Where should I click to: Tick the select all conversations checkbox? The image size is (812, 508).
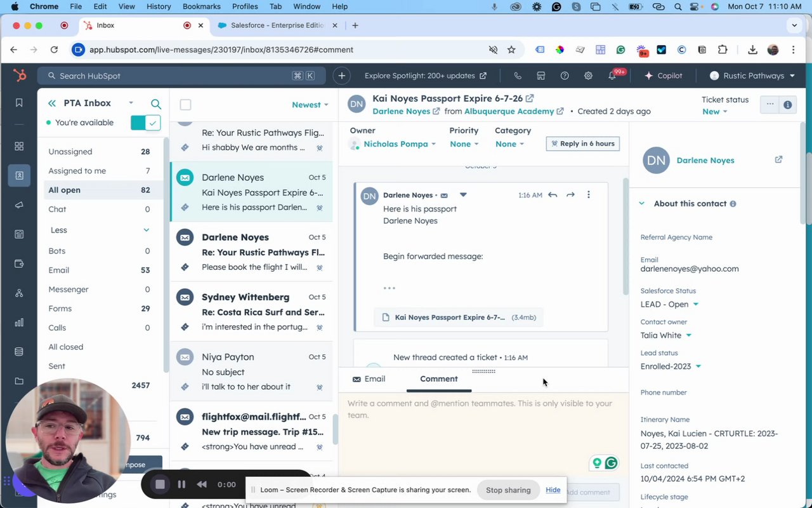[x=185, y=105]
